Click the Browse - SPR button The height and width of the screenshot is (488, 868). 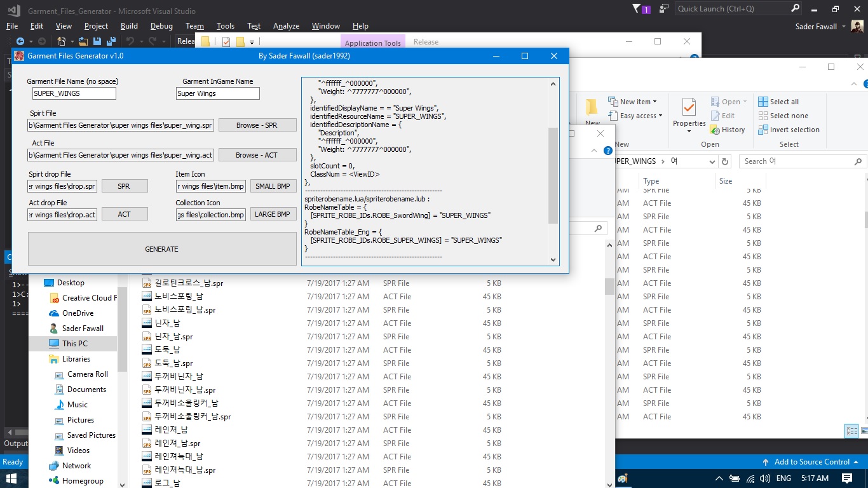[x=257, y=125]
